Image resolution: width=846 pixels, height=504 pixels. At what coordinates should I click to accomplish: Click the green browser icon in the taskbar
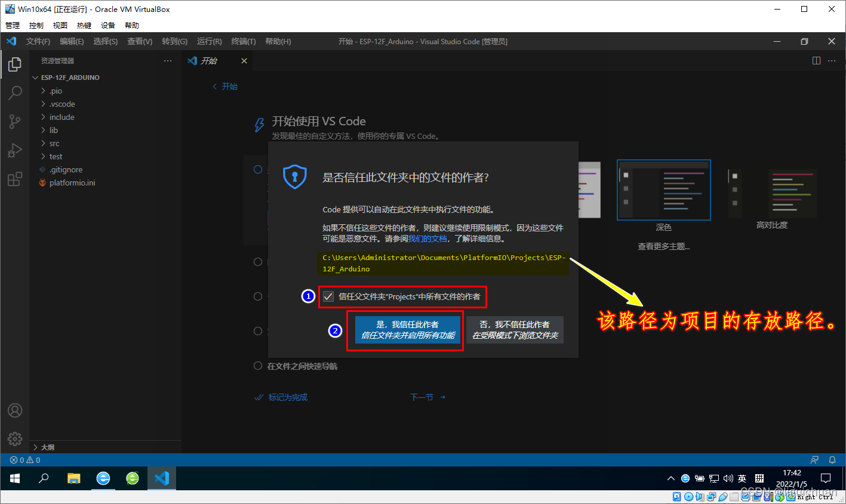(133, 478)
